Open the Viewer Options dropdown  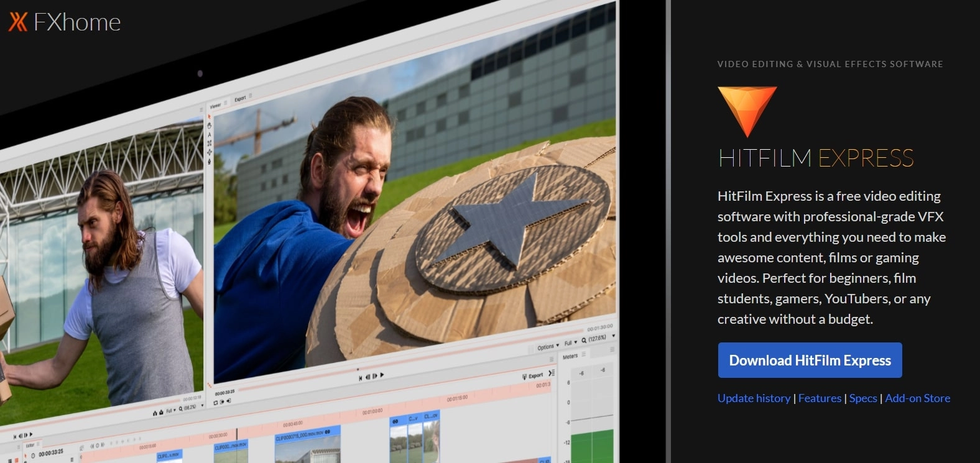point(548,347)
